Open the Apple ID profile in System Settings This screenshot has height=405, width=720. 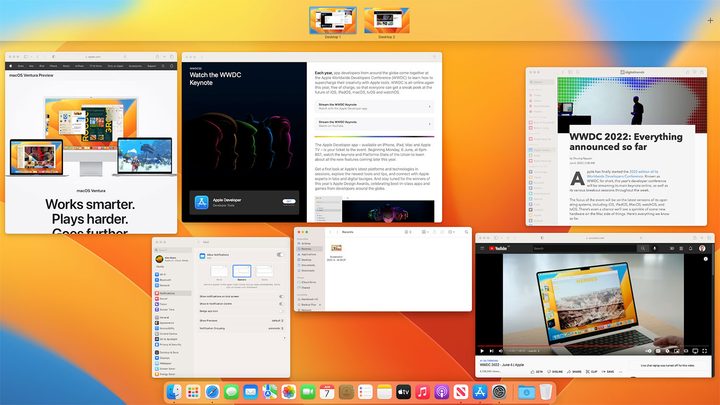[173, 259]
